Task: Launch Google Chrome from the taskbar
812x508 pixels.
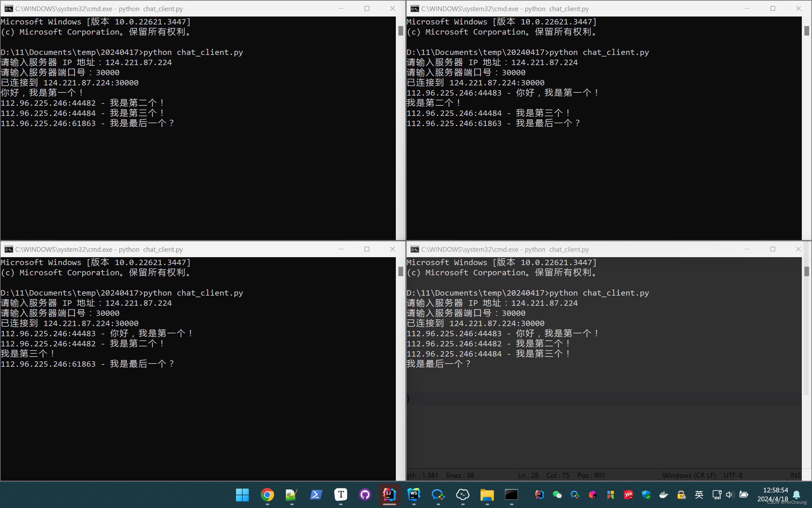Action: pyautogui.click(x=267, y=495)
